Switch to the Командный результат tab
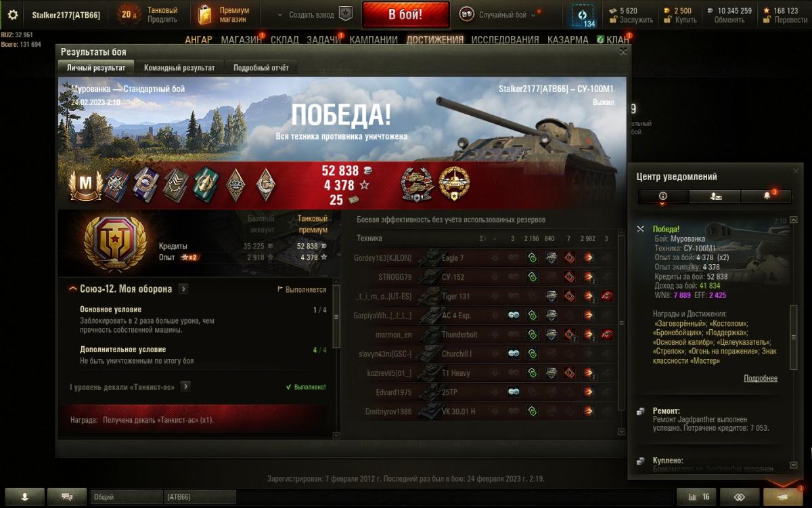This screenshot has height=508, width=812. 179,68
